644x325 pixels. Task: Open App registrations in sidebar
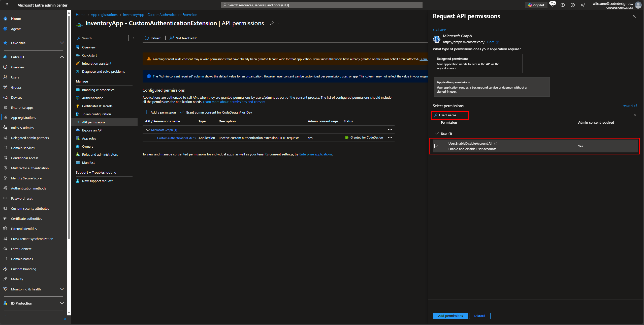tap(23, 118)
